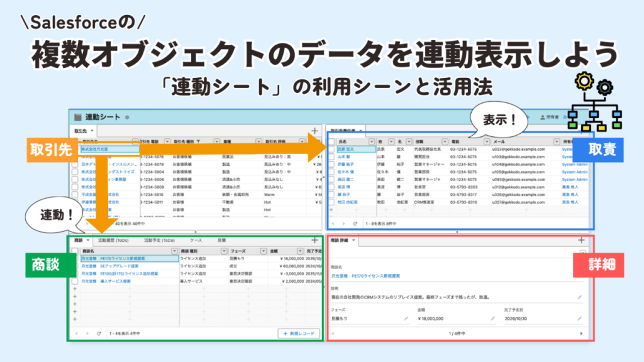644x362 pixels.
Task: Add a tab with plus in 商談 詳細 panel
Action: 581,240
